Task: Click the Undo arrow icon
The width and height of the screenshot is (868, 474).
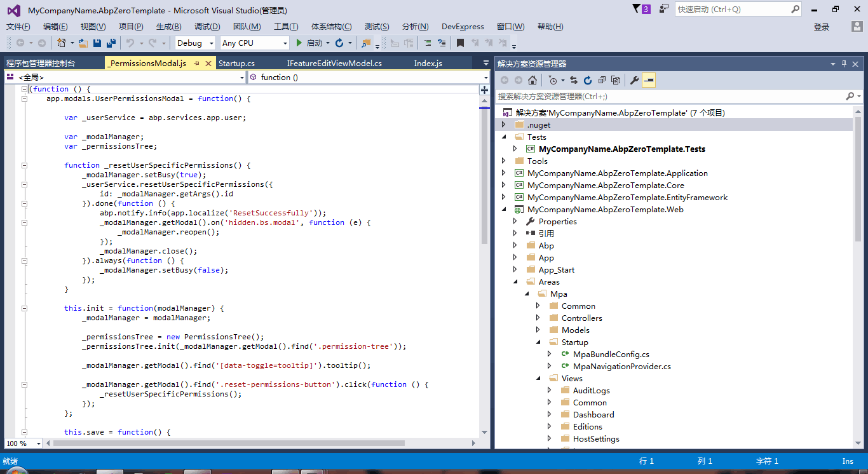Action: point(130,43)
